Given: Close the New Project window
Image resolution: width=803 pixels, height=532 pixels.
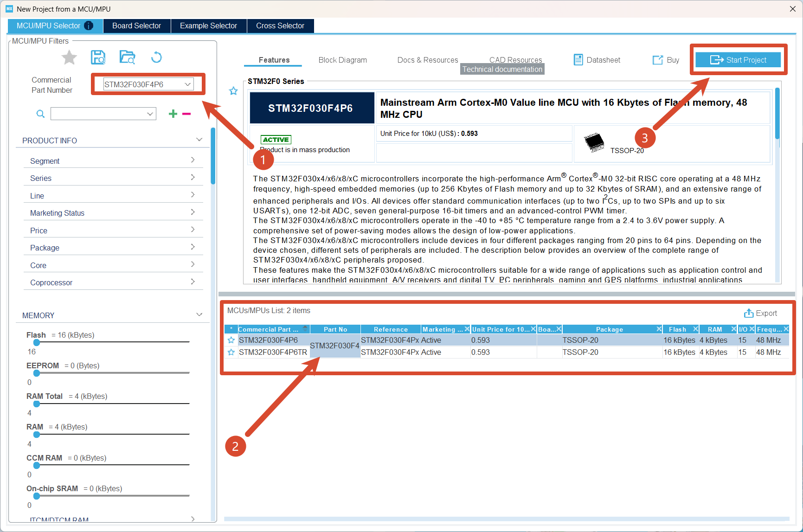Looking at the screenshot, I should (793, 9).
